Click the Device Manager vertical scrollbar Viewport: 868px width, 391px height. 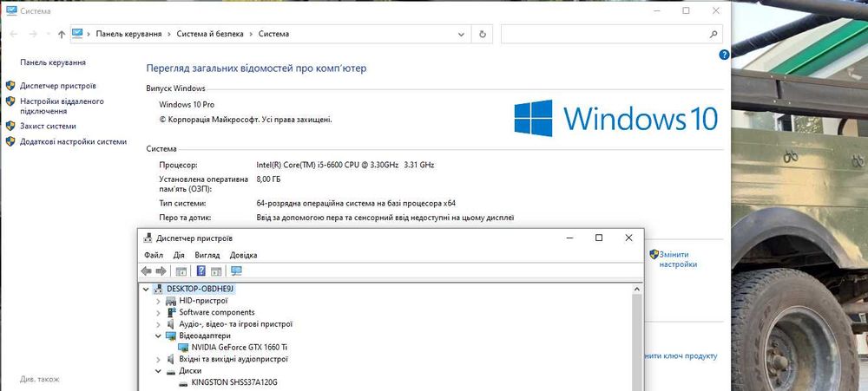(x=637, y=342)
